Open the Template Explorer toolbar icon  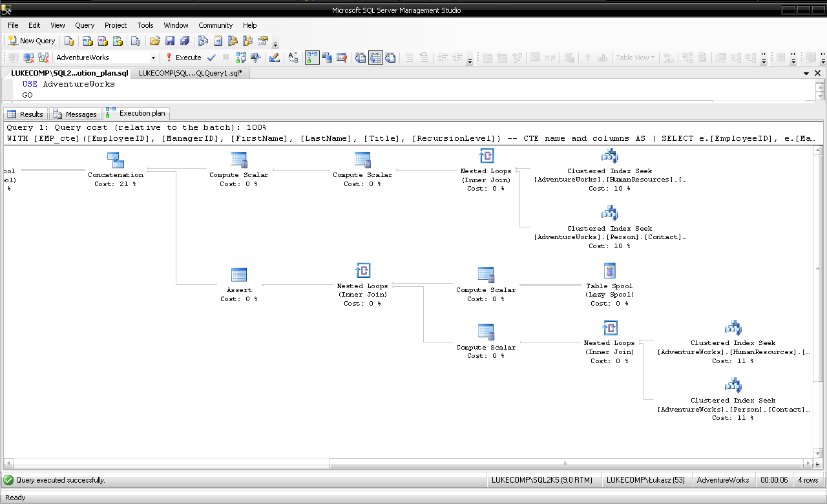(x=247, y=41)
